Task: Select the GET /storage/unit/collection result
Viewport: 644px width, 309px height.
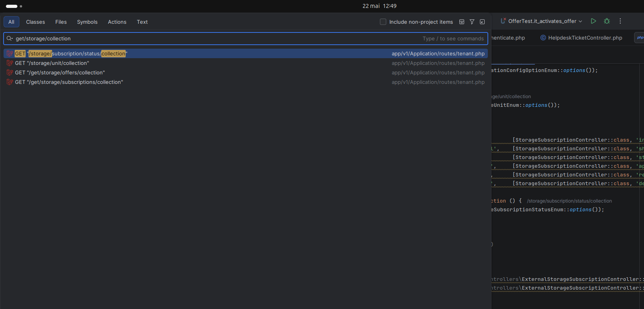Action: point(246,63)
